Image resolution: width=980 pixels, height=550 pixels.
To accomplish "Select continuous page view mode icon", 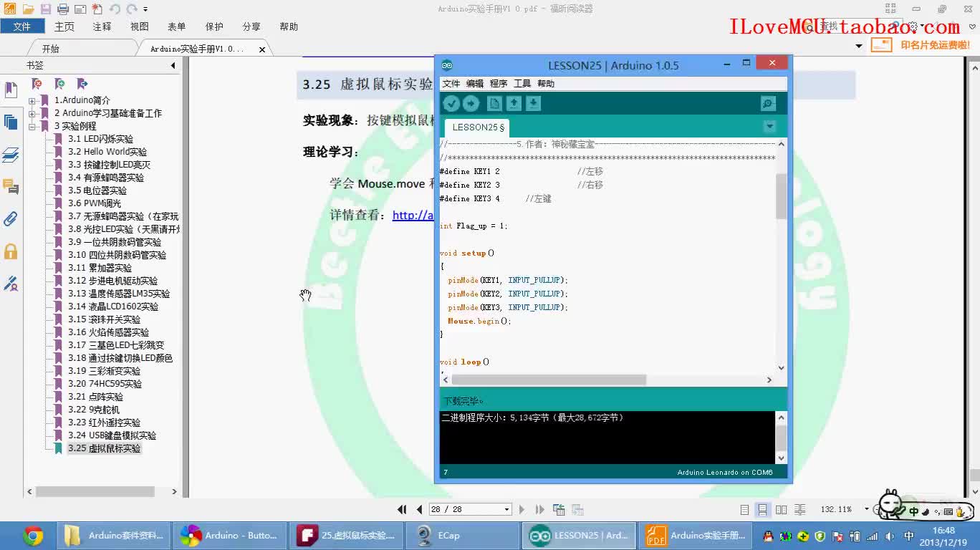I will coord(762,510).
